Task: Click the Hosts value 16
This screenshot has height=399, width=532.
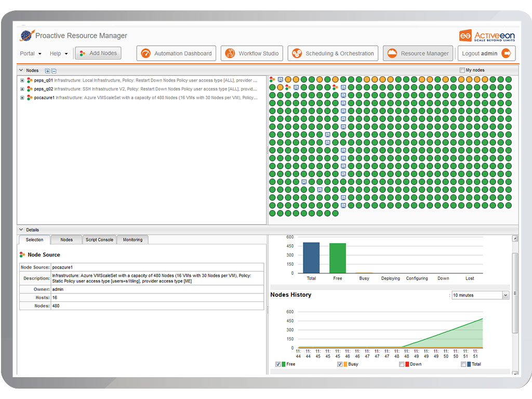Action: click(55, 298)
